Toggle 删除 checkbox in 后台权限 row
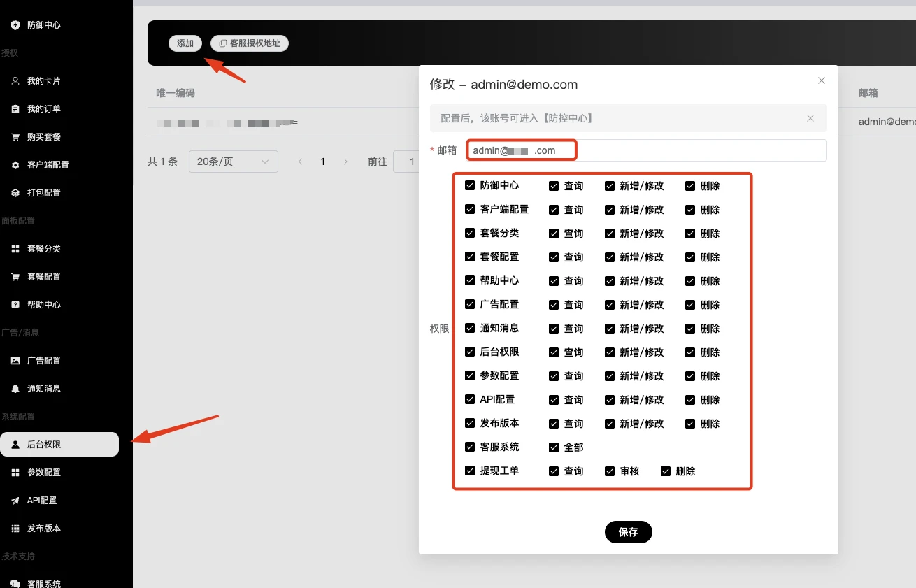This screenshot has width=916, height=588. click(x=690, y=352)
